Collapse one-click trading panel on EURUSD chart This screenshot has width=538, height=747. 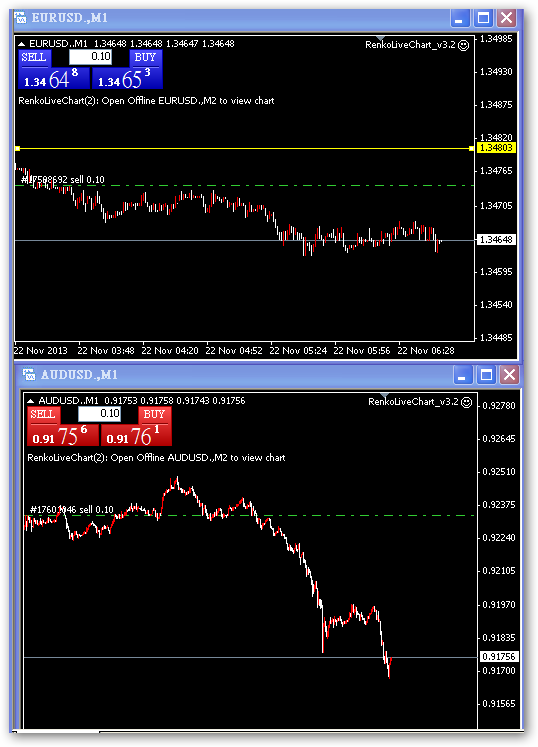tap(21, 44)
